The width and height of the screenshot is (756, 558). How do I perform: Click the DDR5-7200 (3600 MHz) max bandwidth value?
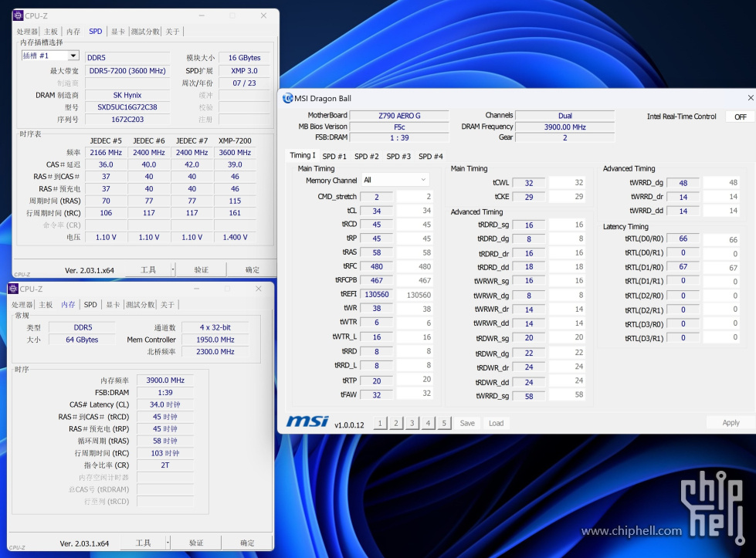[127, 70]
